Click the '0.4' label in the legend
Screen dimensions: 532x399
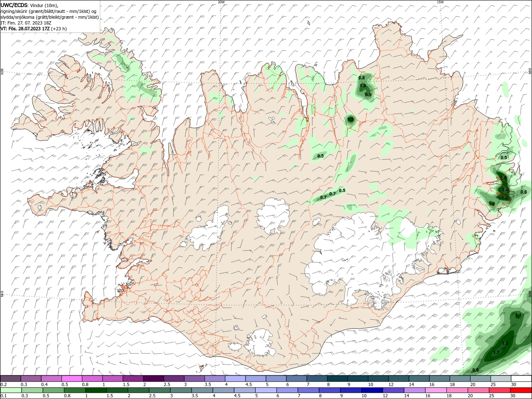pos(44,384)
